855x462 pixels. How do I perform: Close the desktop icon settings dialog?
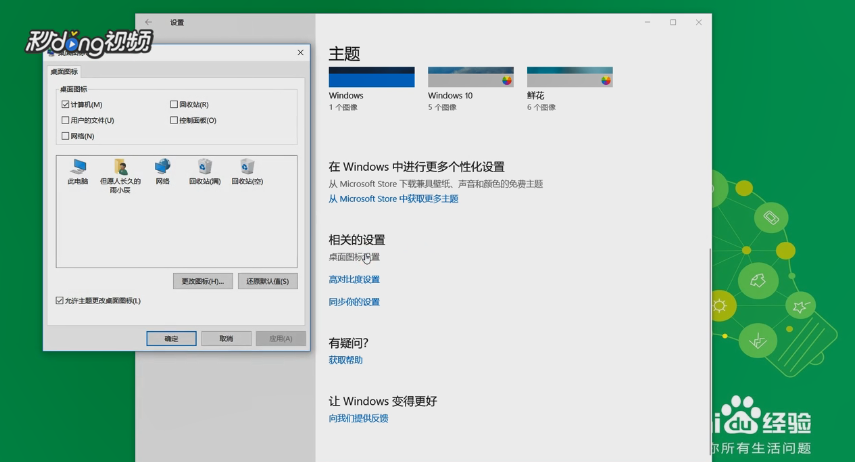click(x=300, y=52)
